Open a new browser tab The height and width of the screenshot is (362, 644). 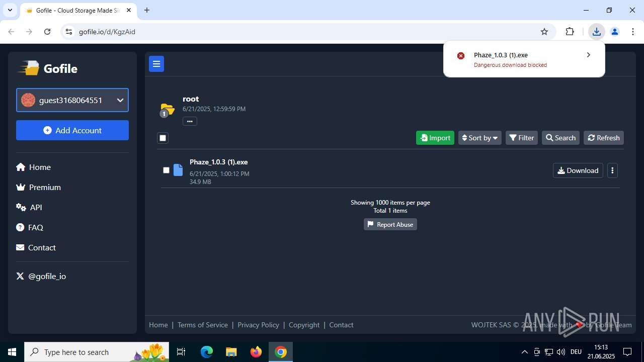pos(147,10)
